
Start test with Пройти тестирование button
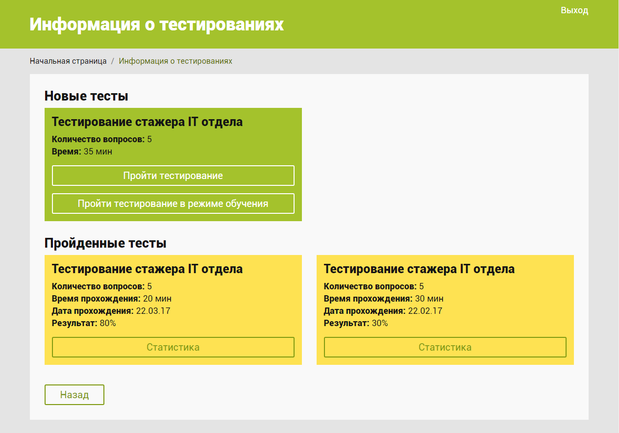pyautogui.click(x=173, y=176)
